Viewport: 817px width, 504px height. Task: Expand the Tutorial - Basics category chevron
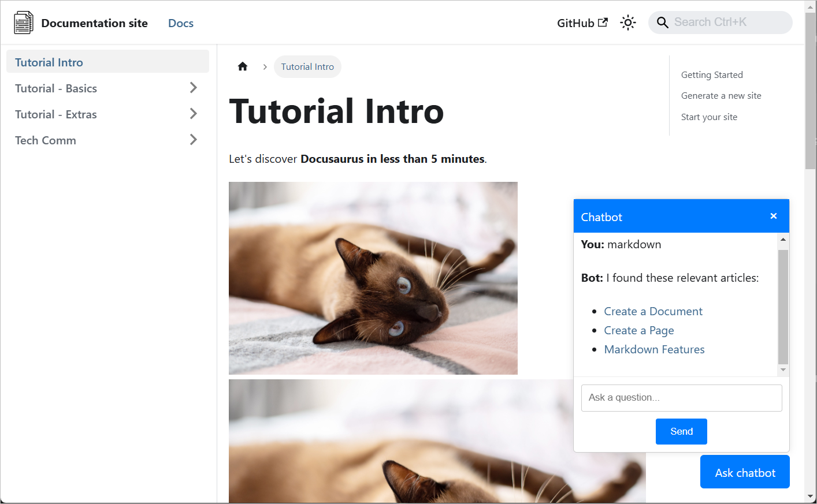pyautogui.click(x=194, y=88)
